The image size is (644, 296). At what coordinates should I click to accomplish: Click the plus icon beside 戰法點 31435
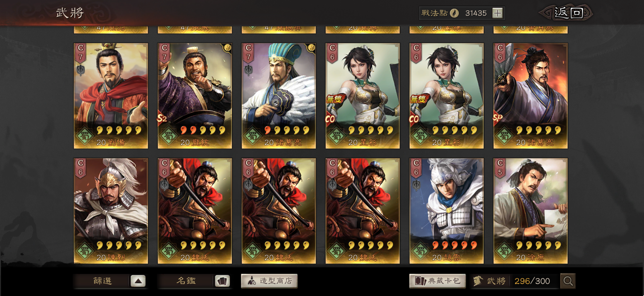pyautogui.click(x=497, y=13)
